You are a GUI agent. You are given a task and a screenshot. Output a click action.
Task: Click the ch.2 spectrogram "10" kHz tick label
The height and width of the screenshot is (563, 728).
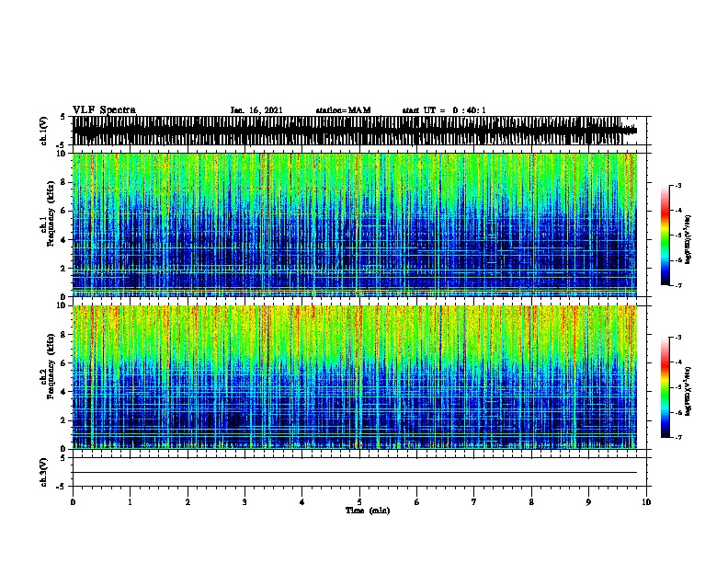tap(63, 305)
